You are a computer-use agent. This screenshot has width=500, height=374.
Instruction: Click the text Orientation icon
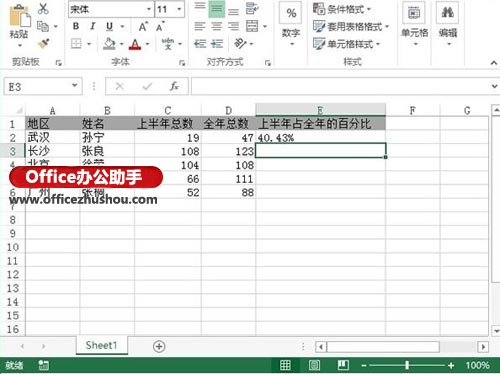[240, 43]
